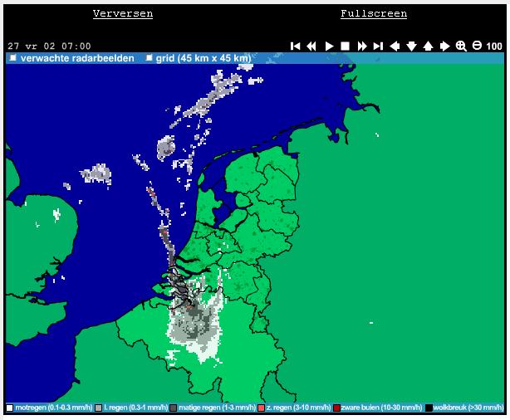Toggle the grid (45 km x 45 km) checkbox
Viewport: 510px width, 420px height.
[149, 58]
